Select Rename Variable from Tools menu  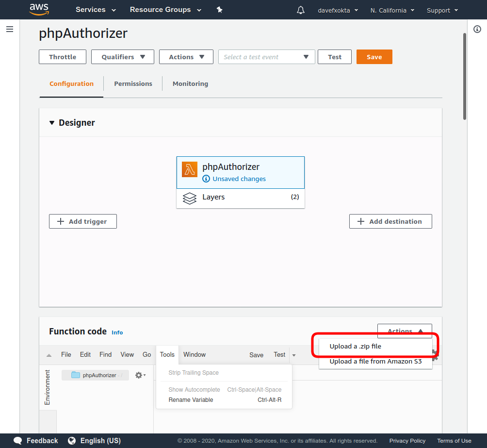191,400
